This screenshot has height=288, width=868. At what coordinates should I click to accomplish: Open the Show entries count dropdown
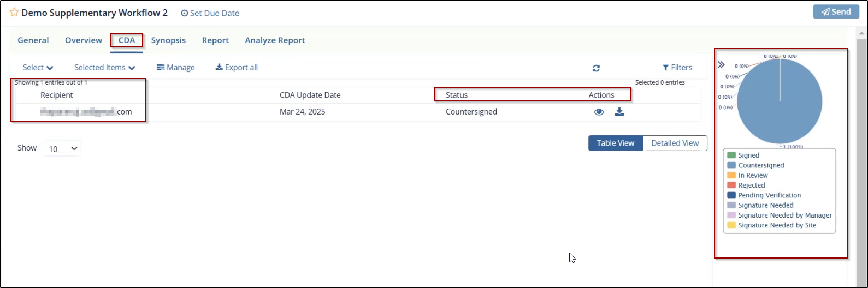pyautogui.click(x=62, y=148)
